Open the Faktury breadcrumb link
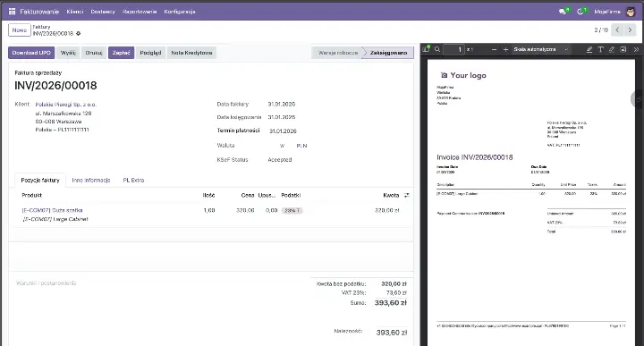 [x=41, y=27]
